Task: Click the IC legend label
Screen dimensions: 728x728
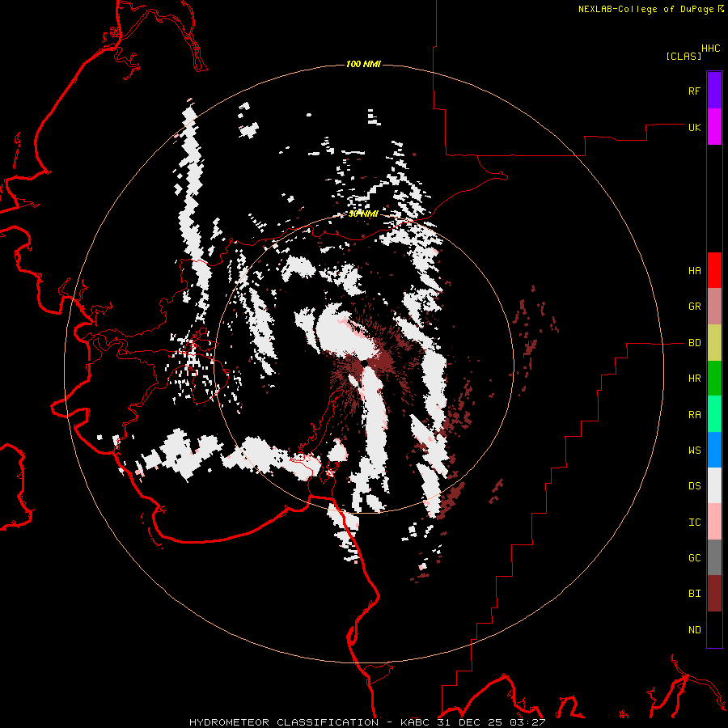Action: (x=694, y=523)
